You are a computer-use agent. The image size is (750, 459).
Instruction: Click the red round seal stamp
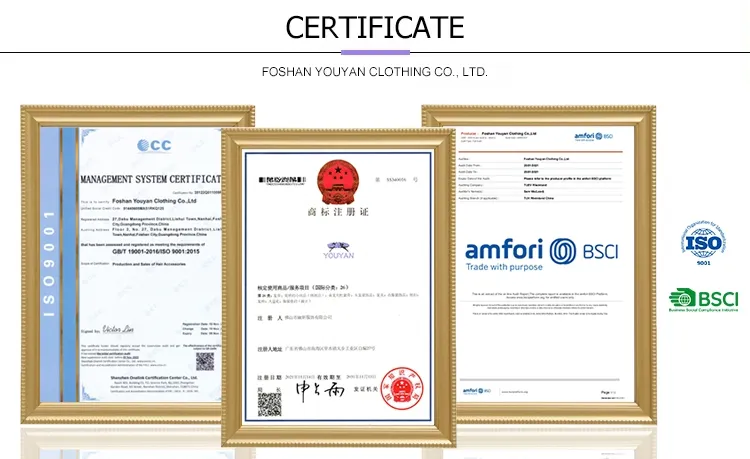[402, 388]
